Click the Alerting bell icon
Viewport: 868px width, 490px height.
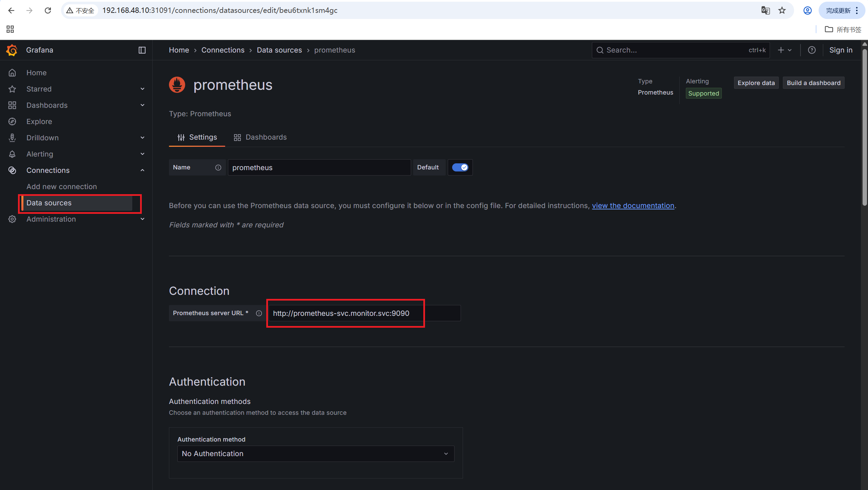click(x=12, y=154)
